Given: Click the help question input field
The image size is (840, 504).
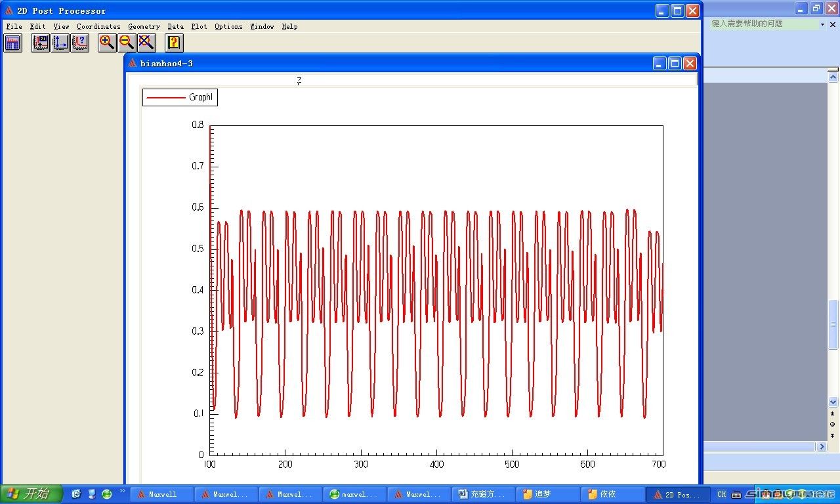Looking at the screenshot, I should [x=763, y=24].
